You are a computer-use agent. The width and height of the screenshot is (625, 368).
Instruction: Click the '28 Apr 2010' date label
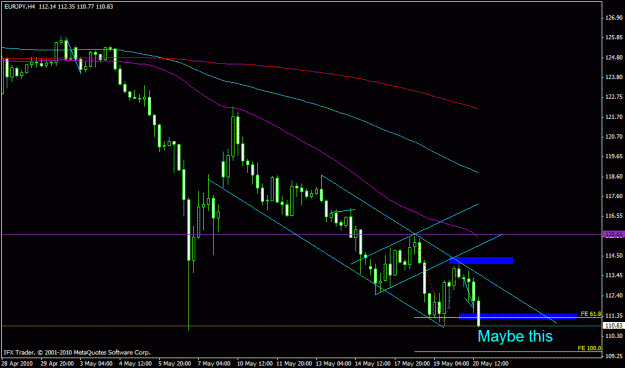point(16,364)
